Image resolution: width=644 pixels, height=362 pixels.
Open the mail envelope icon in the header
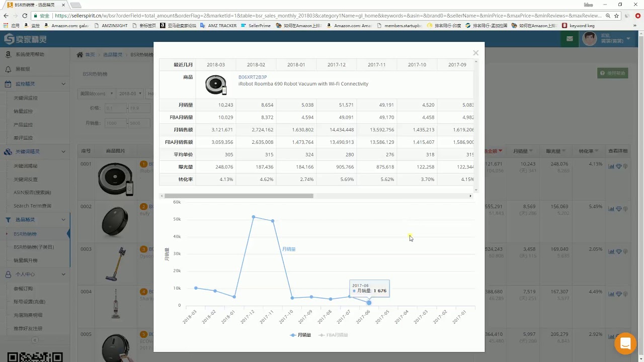click(x=570, y=39)
